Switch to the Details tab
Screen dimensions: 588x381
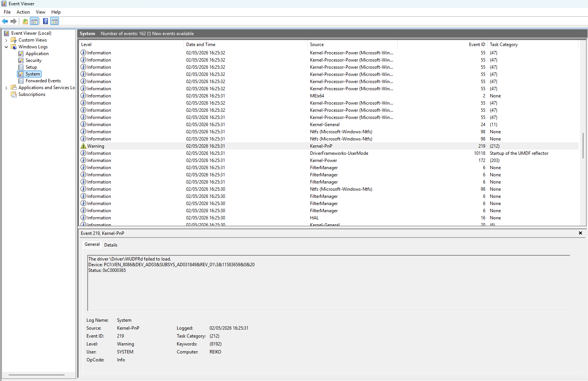[111, 245]
